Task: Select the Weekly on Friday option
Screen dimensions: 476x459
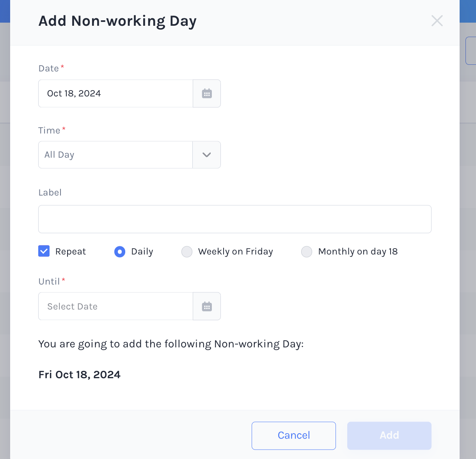Action: click(x=187, y=251)
